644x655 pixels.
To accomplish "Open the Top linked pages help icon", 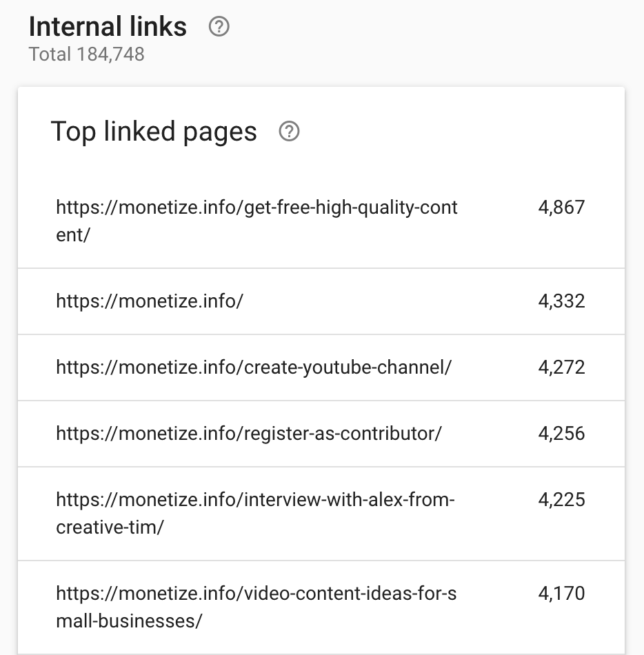I will 289,131.
